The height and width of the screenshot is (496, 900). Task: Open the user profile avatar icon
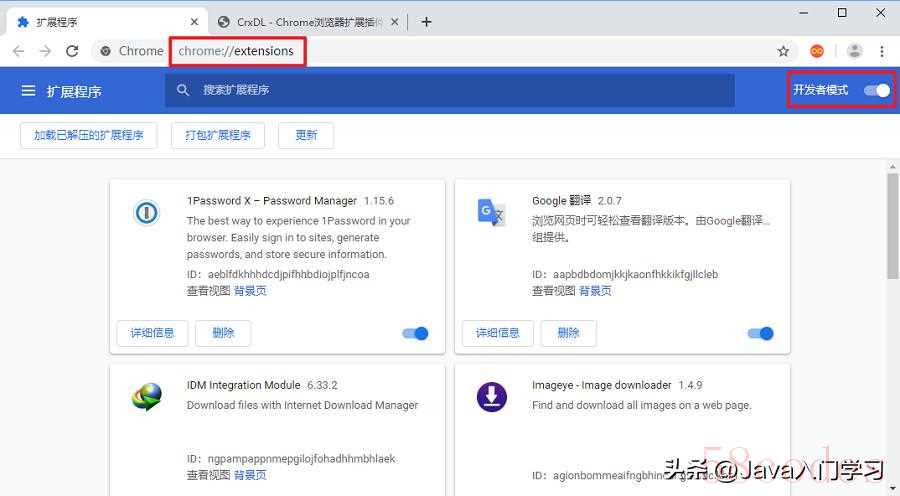click(854, 51)
